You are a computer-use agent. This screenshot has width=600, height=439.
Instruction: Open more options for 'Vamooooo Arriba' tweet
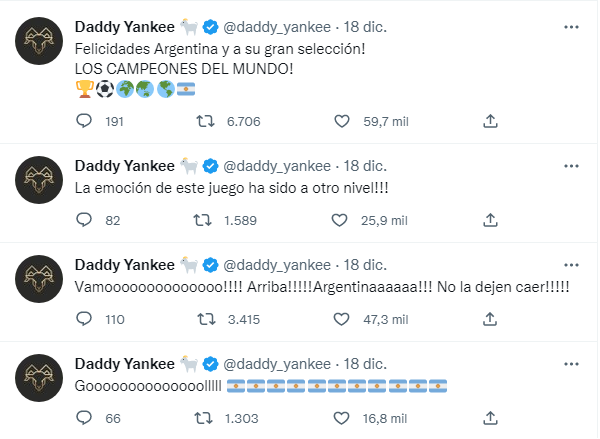(570, 264)
